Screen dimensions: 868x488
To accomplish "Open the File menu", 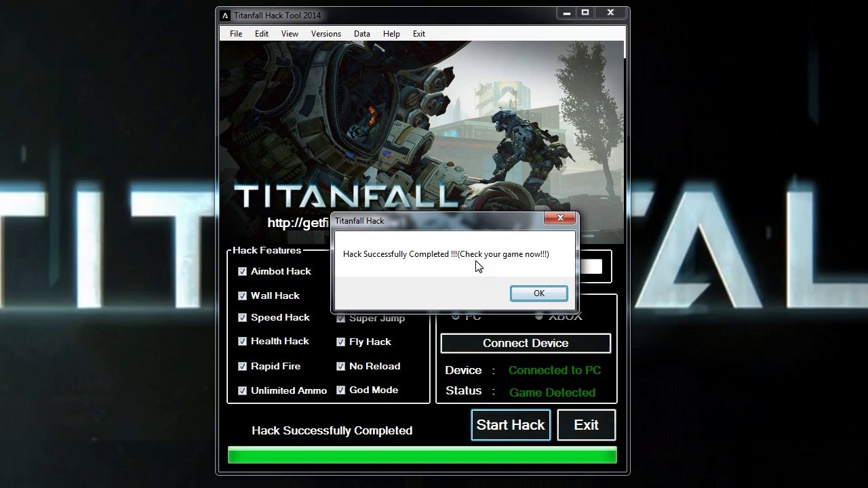I will 236,34.
